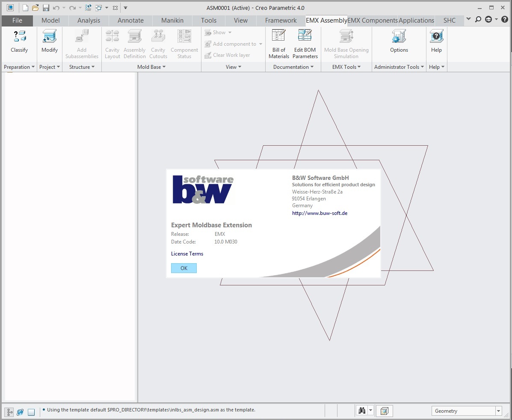This screenshot has width=512, height=420.
Task: Switch to the Analysis tab
Action: click(x=89, y=20)
